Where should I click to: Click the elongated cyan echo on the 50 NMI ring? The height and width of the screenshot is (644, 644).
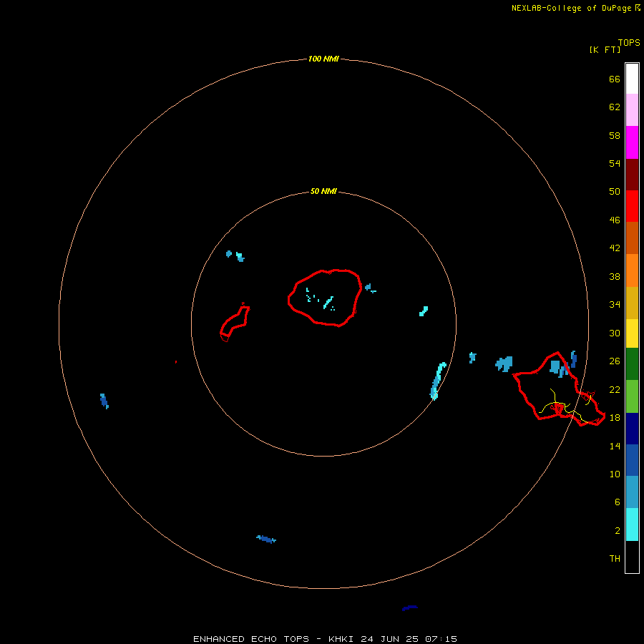[438, 381]
